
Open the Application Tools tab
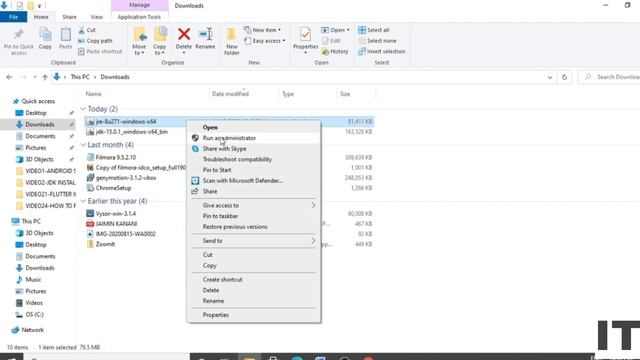point(139,17)
